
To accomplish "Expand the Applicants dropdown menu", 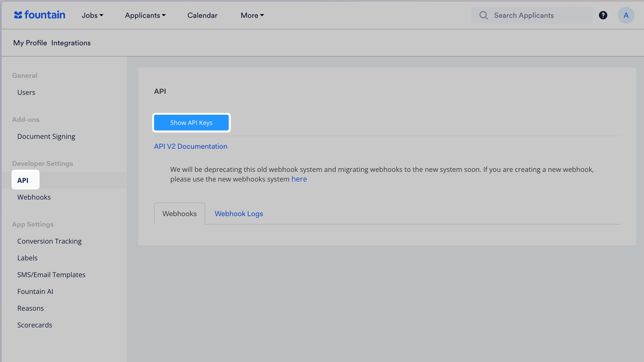I will tap(145, 15).
